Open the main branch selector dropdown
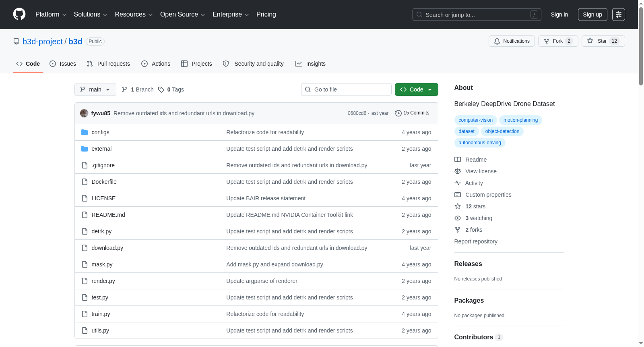Screen dimensions: 644x347 point(95,89)
